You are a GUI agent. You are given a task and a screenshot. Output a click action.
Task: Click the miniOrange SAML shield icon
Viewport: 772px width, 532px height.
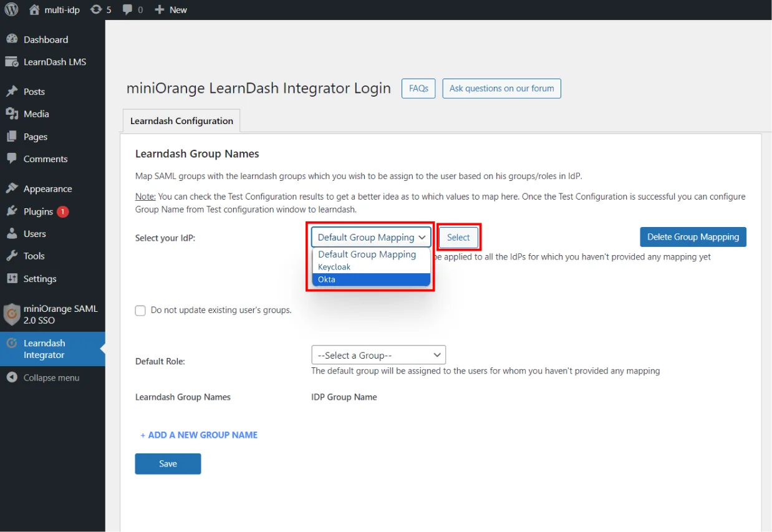(12, 314)
